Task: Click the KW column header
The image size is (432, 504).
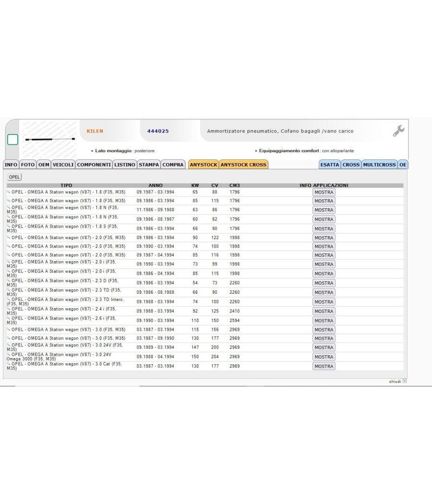Action: 195,185
